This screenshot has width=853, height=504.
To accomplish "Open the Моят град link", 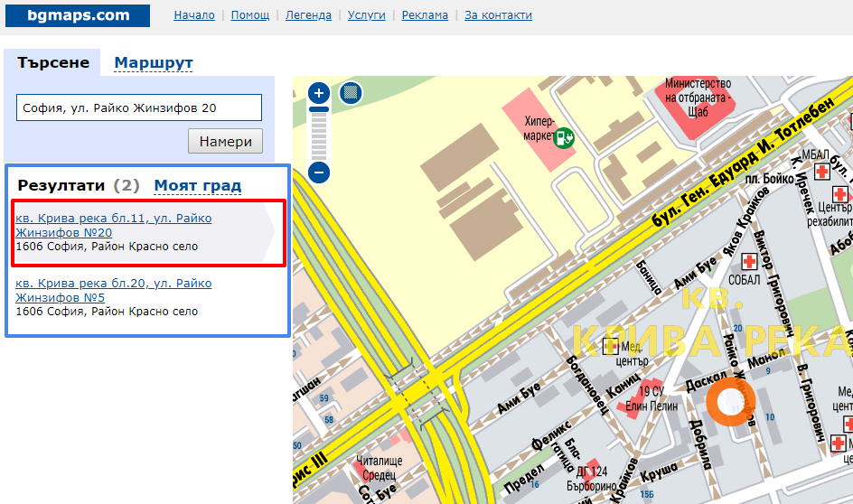I will [x=198, y=185].
